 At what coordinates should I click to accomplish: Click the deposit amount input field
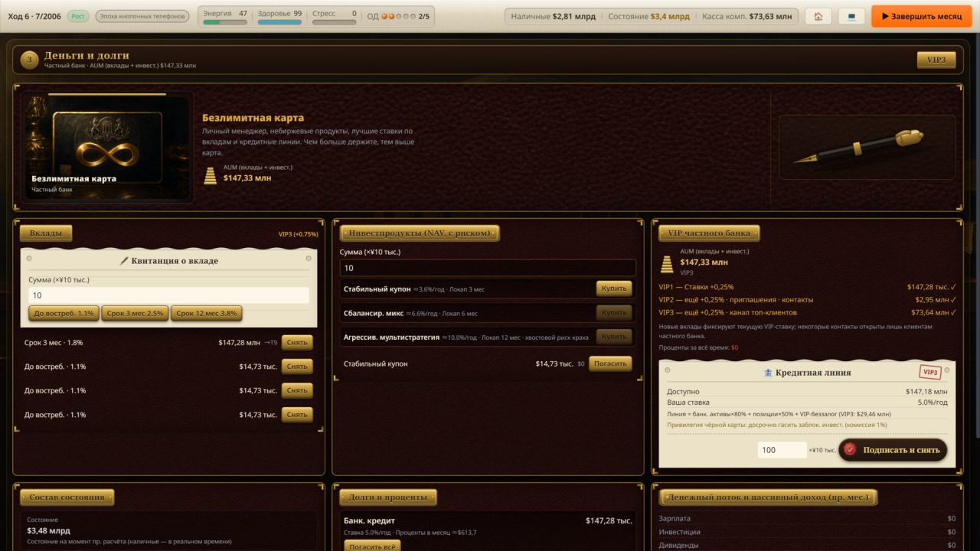click(168, 295)
